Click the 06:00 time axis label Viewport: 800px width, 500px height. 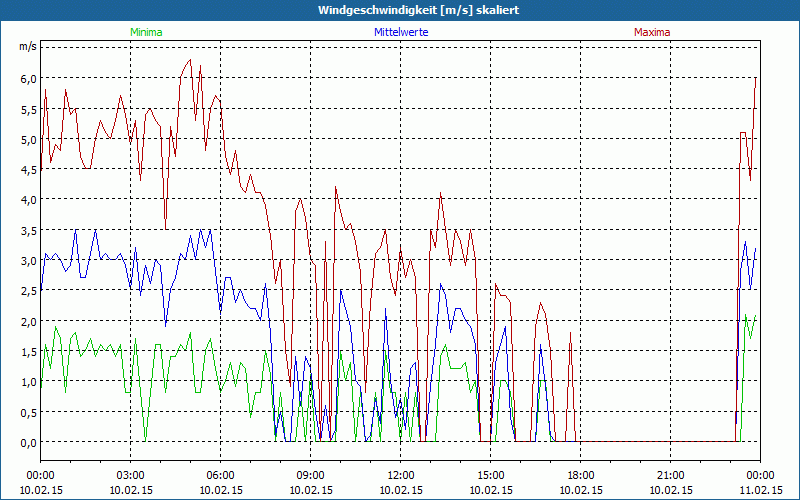tap(220, 476)
